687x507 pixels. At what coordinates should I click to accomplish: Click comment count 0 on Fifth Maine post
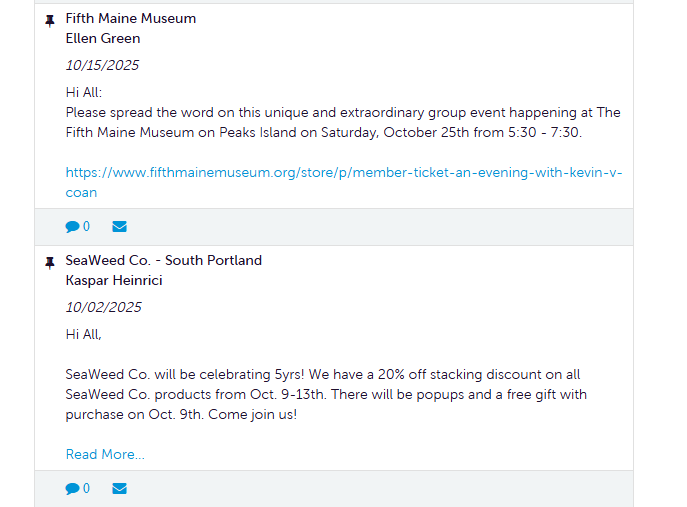pos(86,227)
